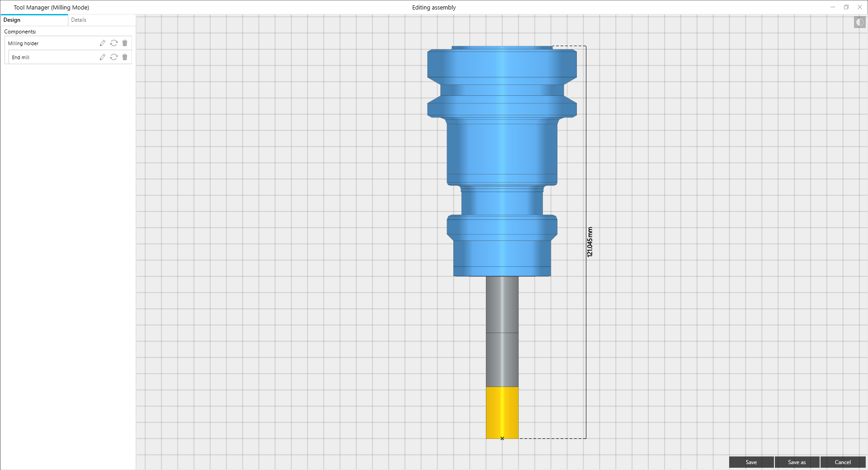The width and height of the screenshot is (868, 470).
Task: Click the gray end mill shank
Action: pos(502,331)
